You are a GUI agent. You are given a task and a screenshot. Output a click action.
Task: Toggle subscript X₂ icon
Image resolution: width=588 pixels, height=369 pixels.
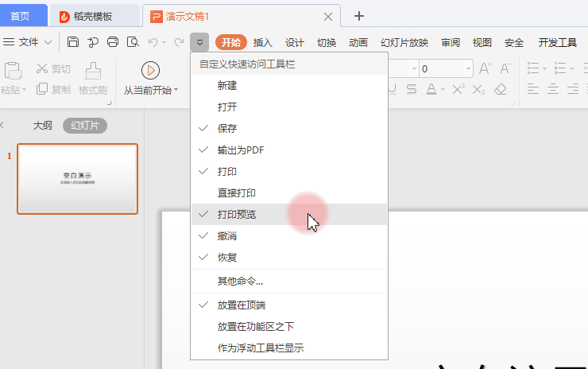coord(478,89)
